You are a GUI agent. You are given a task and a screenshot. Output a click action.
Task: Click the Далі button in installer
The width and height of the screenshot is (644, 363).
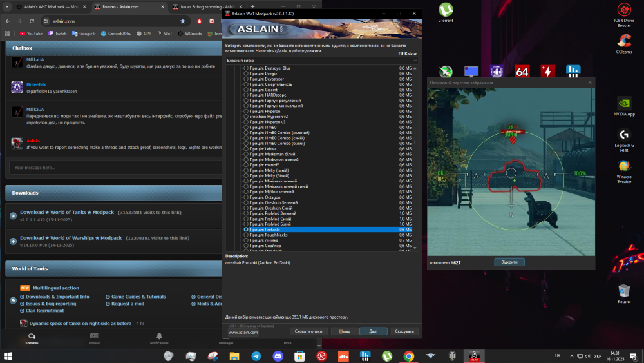pyautogui.click(x=373, y=331)
